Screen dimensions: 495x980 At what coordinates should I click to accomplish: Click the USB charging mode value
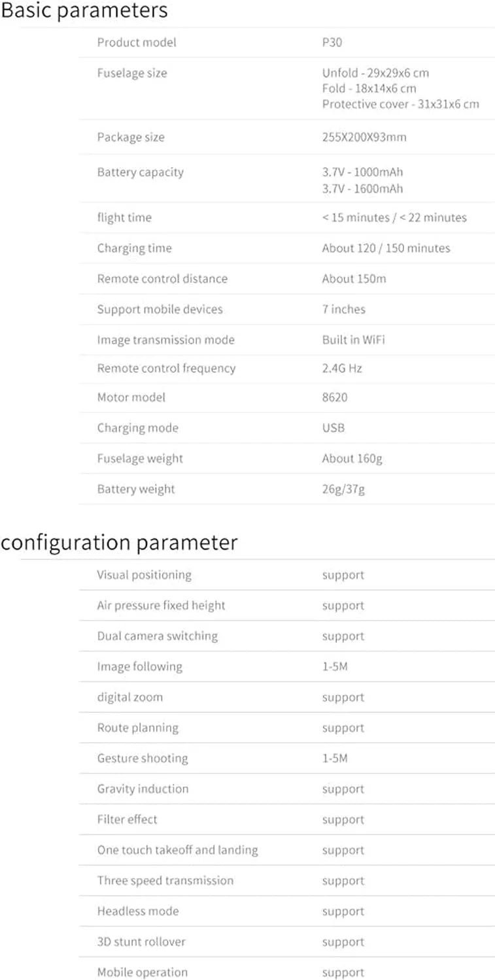[x=333, y=428]
